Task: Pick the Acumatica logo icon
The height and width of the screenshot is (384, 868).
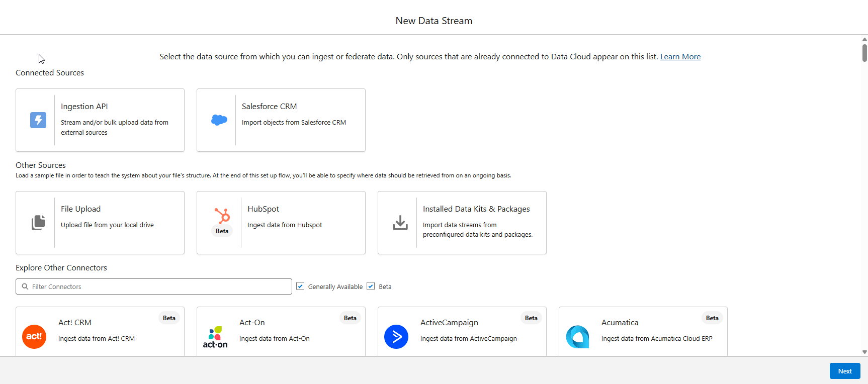Action: click(x=577, y=337)
